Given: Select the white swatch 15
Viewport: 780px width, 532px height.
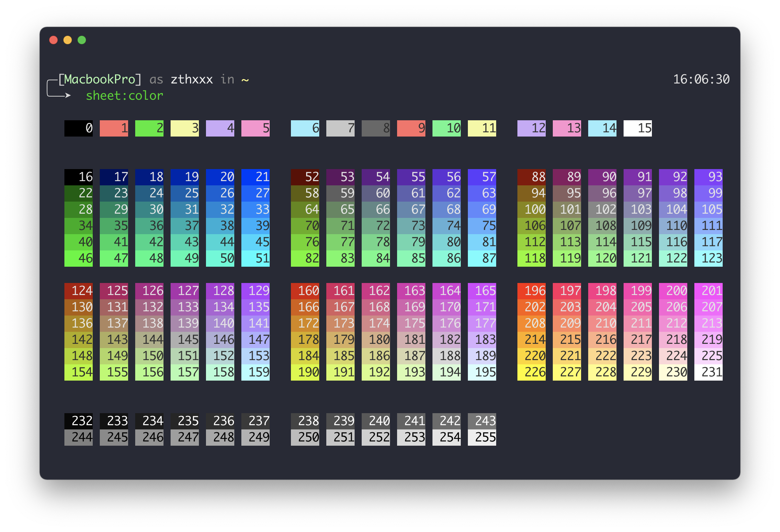Looking at the screenshot, I should click(x=637, y=129).
